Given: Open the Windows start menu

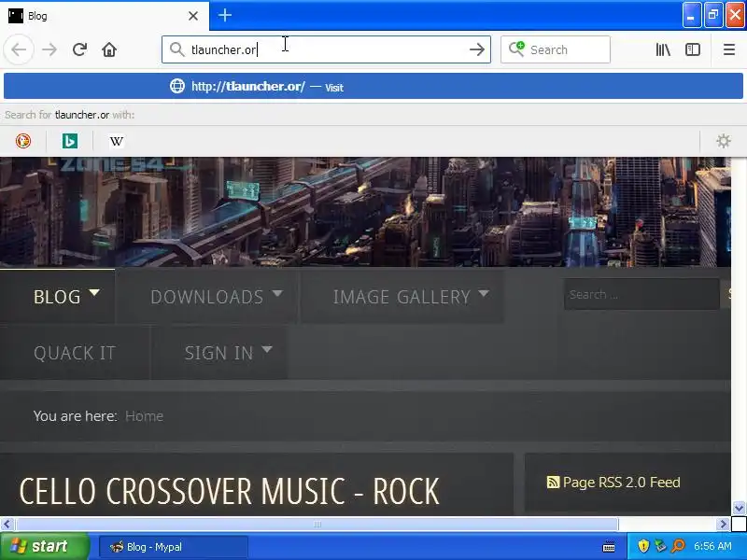Looking at the screenshot, I should 44,546.
